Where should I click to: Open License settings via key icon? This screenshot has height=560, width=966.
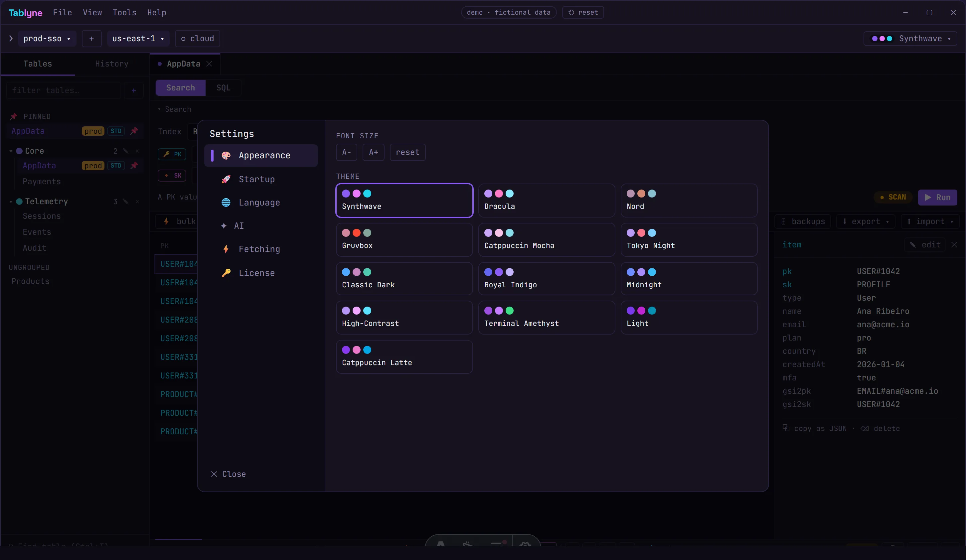[226, 273]
